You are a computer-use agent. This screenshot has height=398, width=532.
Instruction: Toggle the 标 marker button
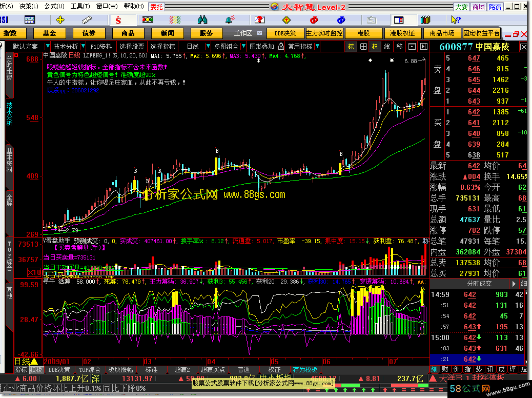pos(351,47)
